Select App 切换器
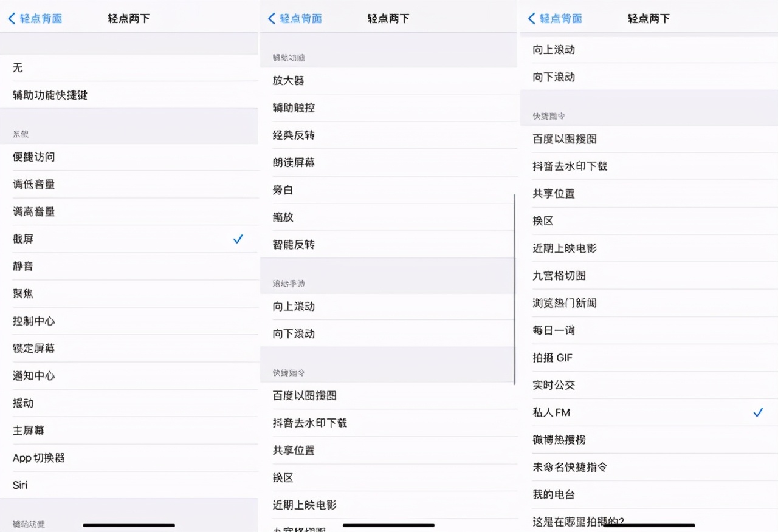Image resolution: width=778 pixels, height=532 pixels. [38, 457]
